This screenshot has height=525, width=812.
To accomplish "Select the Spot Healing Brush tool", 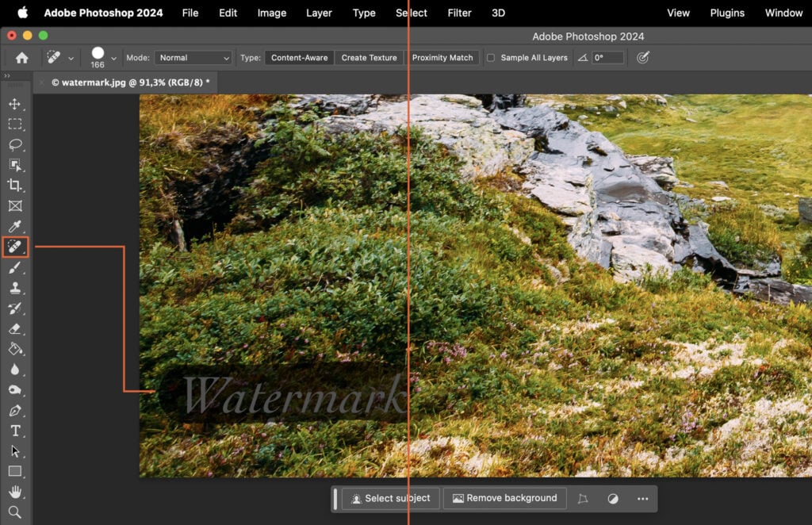I will coord(16,247).
